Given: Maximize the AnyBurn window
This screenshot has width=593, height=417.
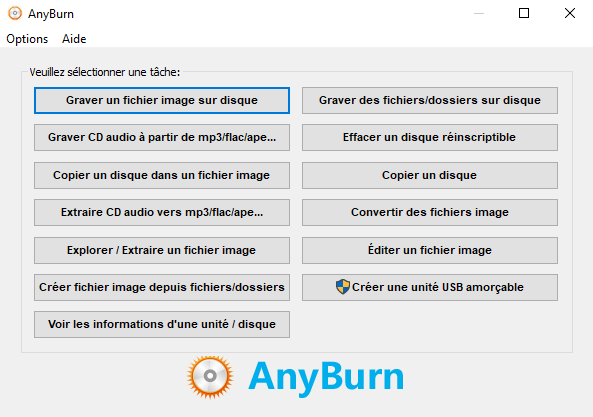Looking at the screenshot, I should pyautogui.click(x=524, y=14).
